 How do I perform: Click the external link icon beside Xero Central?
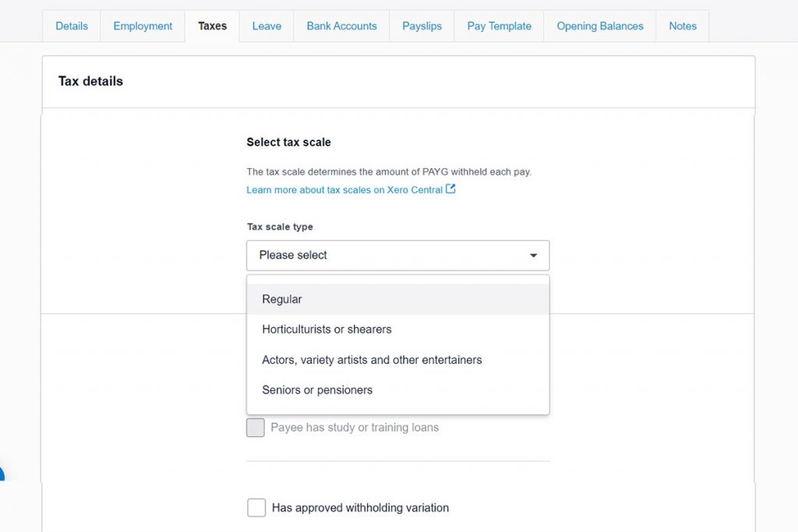(451, 188)
